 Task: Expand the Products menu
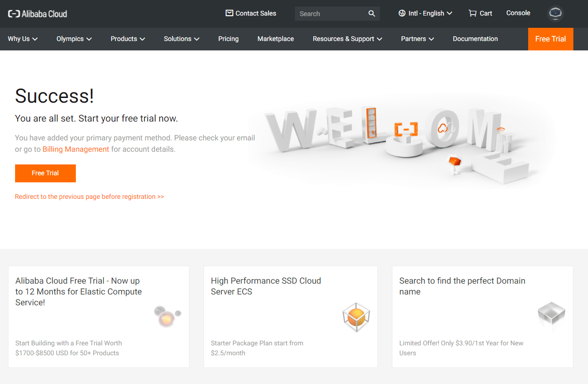pyautogui.click(x=128, y=39)
